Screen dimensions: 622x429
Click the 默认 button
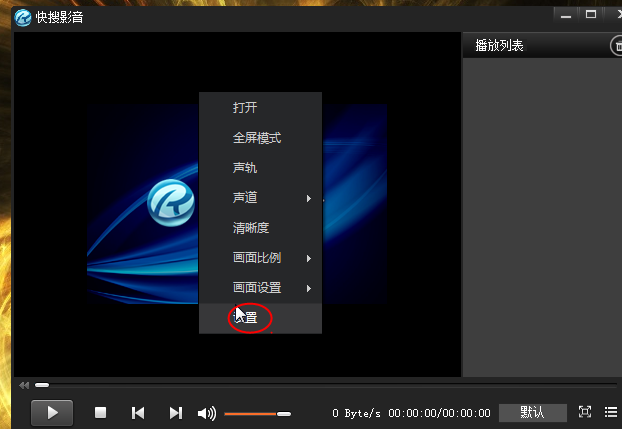point(532,413)
